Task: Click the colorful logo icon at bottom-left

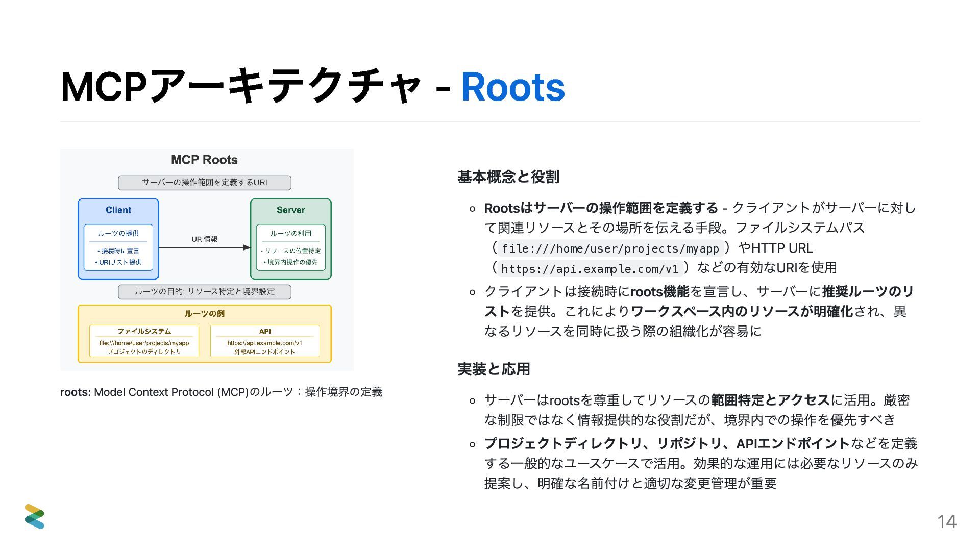Action: pos(34,516)
